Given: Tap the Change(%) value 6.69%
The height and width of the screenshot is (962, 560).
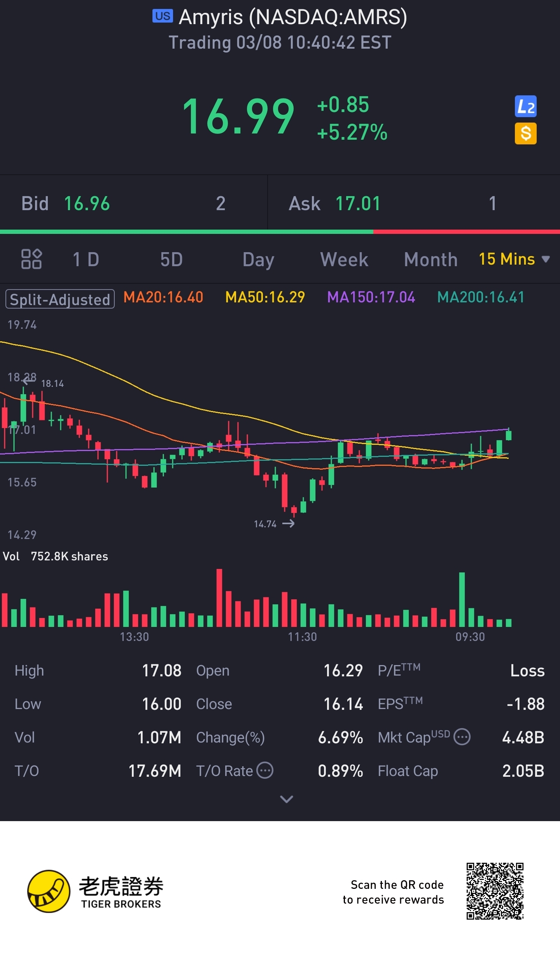Looking at the screenshot, I should (x=341, y=737).
